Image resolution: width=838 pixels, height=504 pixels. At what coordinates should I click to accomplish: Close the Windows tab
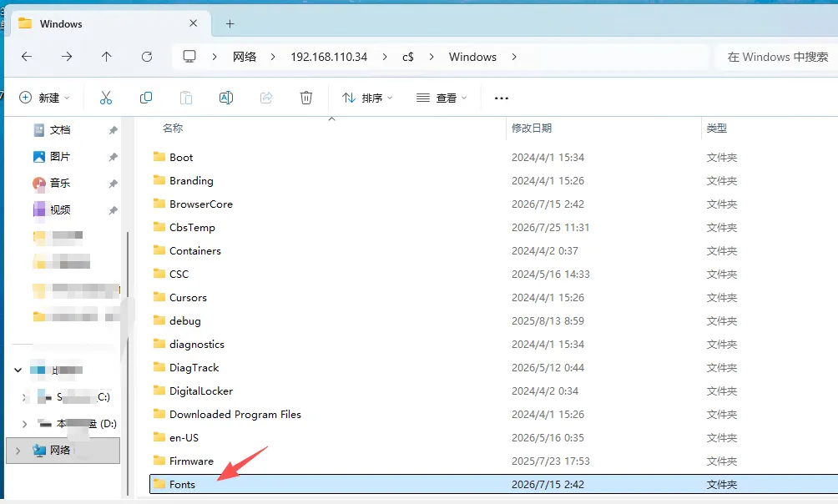[x=194, y=23]
